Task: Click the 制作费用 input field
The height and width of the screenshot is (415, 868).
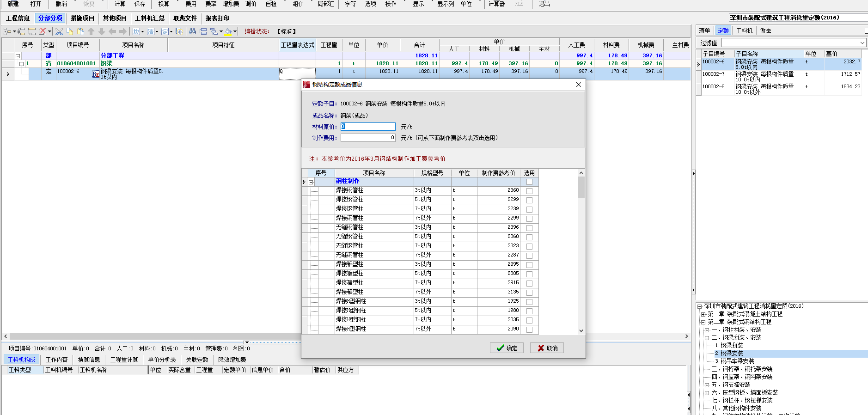Action: pos(368,138)
